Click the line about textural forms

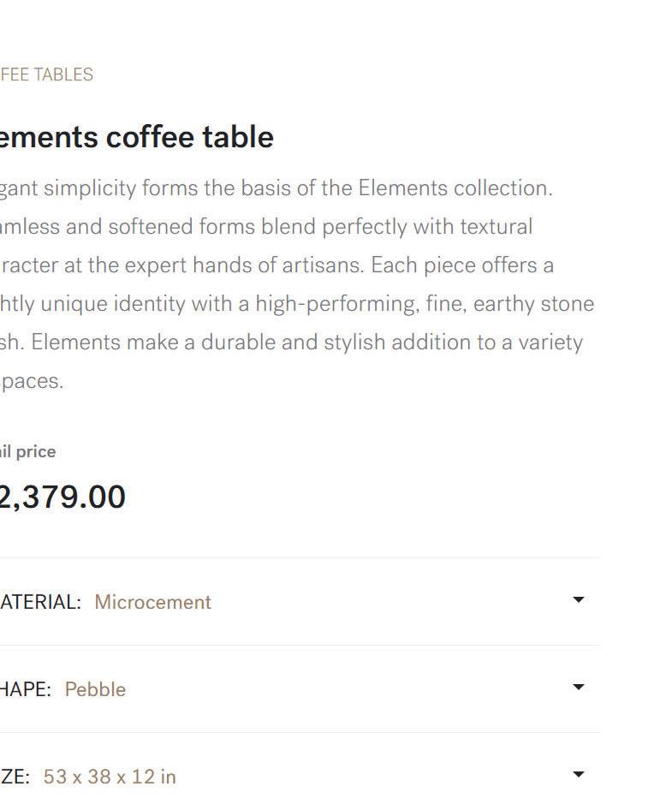265,227
